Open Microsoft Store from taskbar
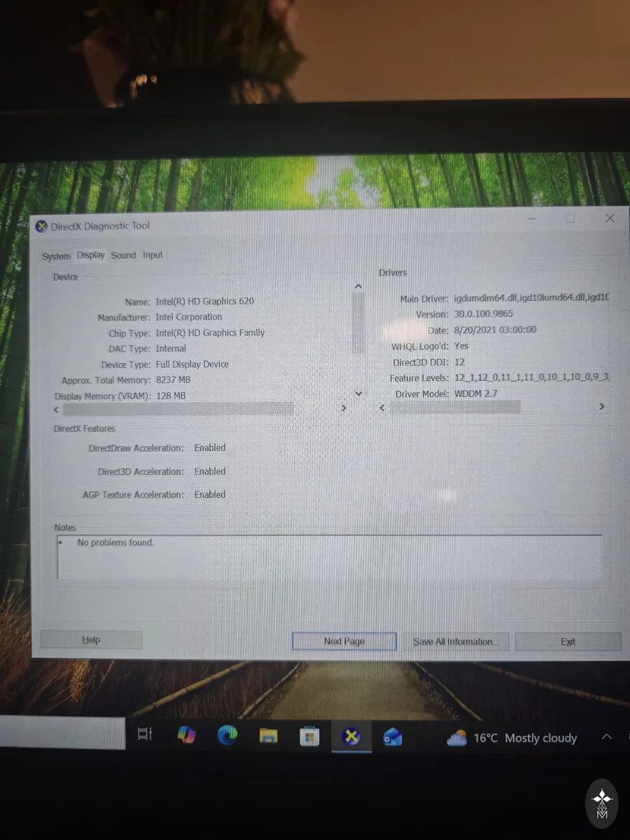 (309, 736)
